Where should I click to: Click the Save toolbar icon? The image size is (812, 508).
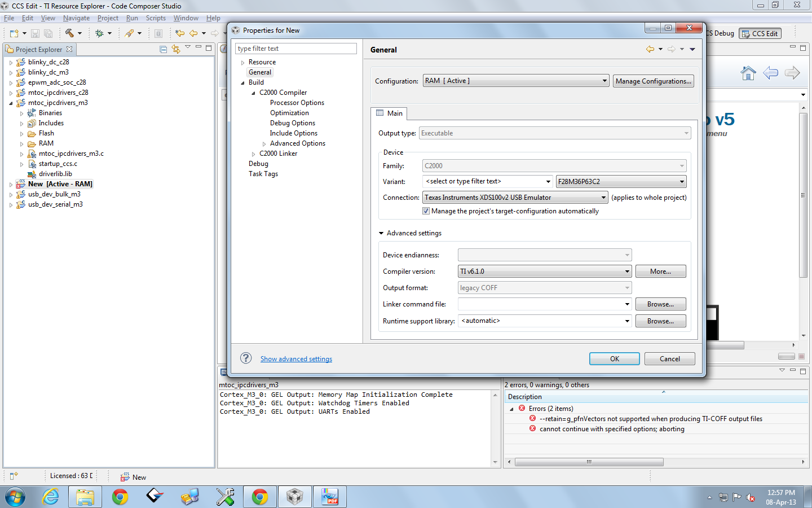point(35,33)
